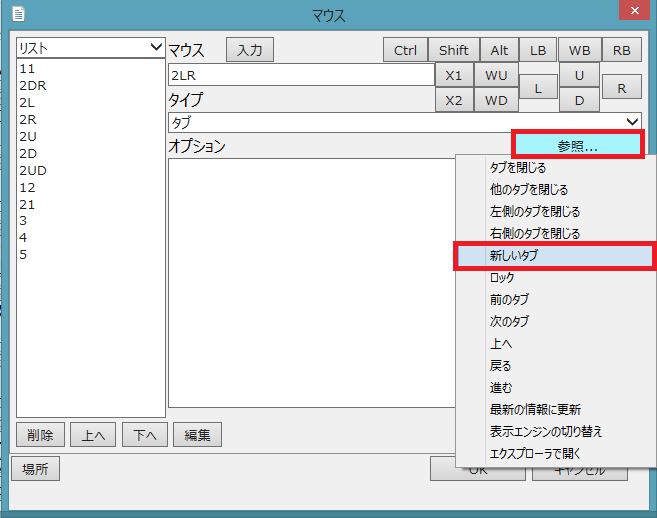Click the WD wheel down button

pyautogui.click(x=496, y=100)
